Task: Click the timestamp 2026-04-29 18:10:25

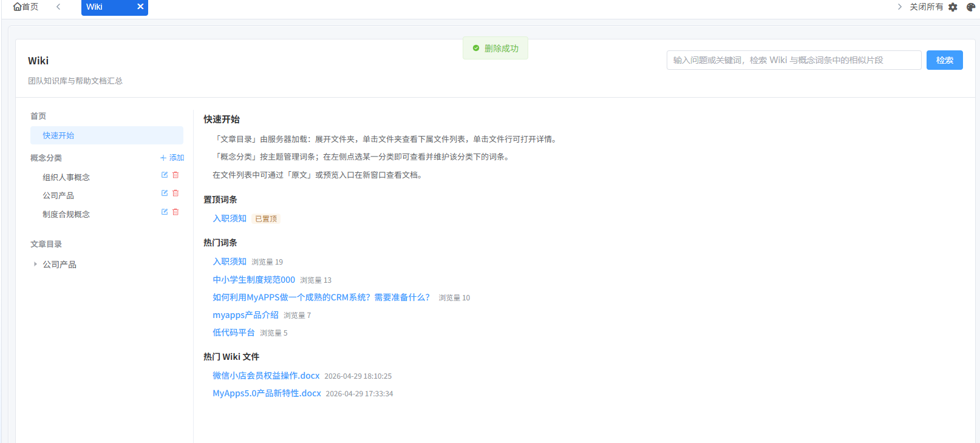Action: [x=358, y=376]
